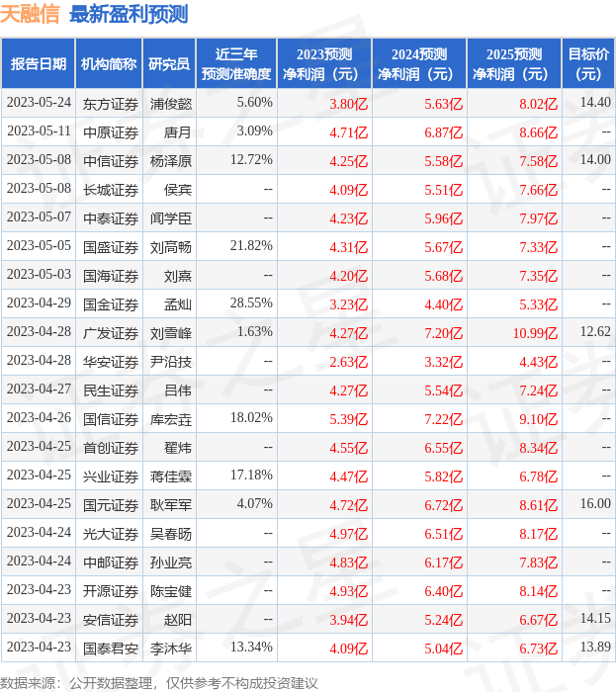Click 2025 profit 5.33亿
Screen dimensions: 616x692
(538, 304)
